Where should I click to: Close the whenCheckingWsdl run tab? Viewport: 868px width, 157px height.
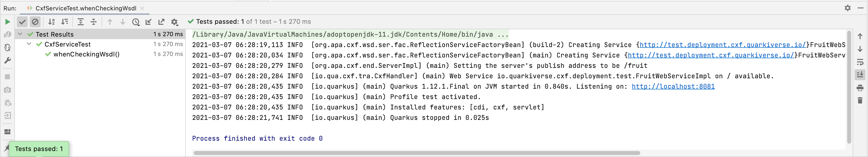coord(142,8)
